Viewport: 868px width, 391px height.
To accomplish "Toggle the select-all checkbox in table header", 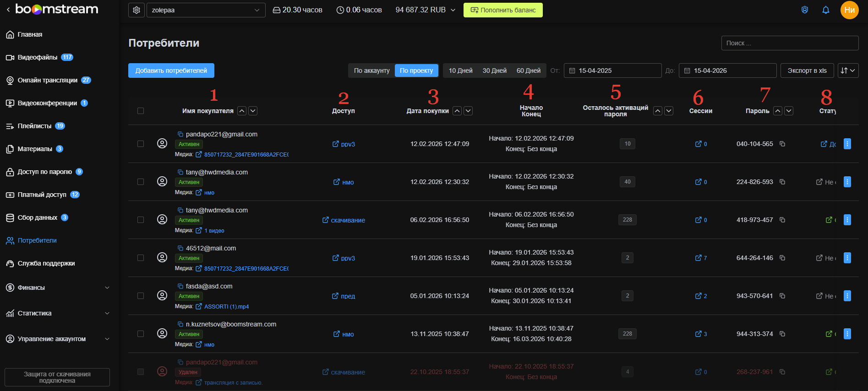I will [141, 111].
